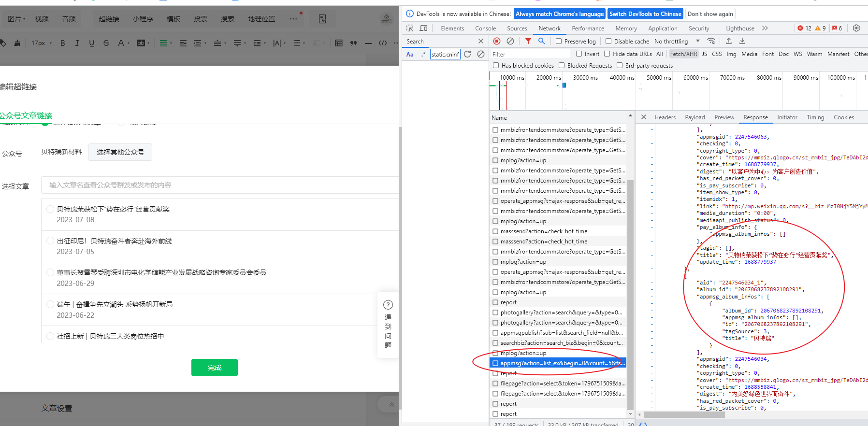Toggle the network filter funnel icon
This screenshot has height=426, width=868.
coord(528,41)
